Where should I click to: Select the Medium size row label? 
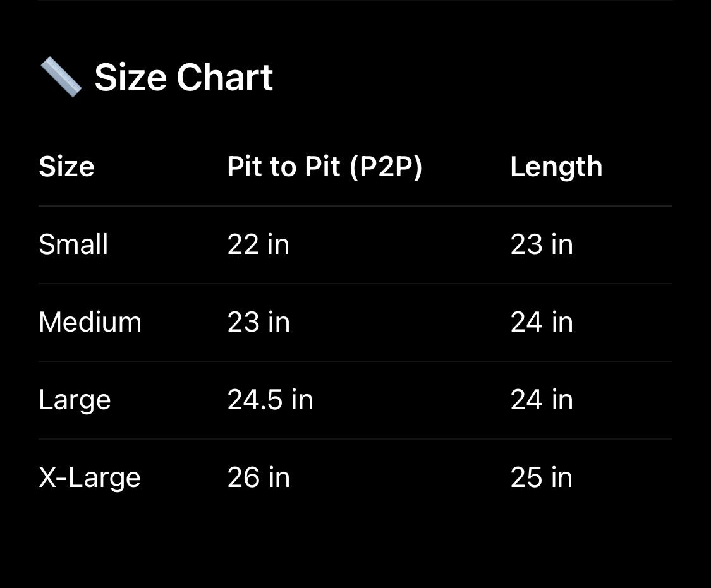90,322
